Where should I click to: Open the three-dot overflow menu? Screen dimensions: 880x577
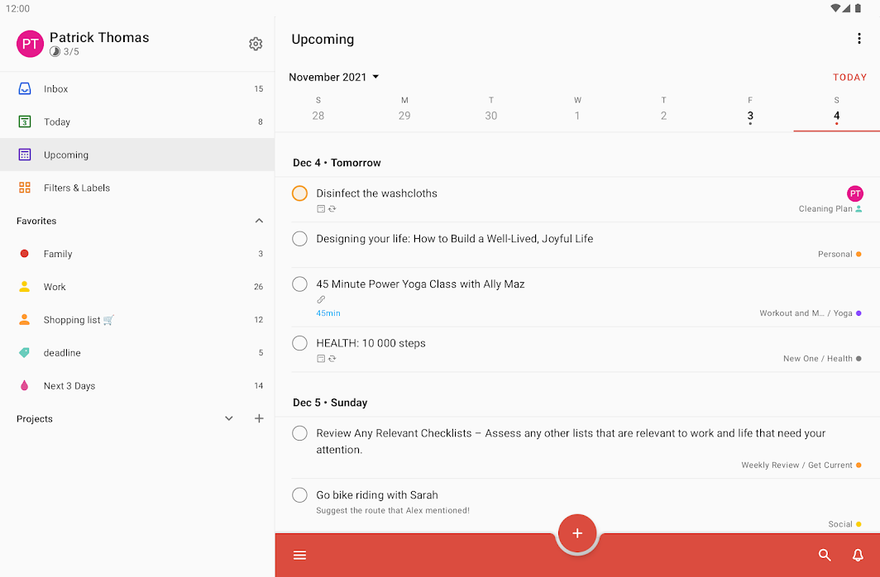(x=859, y=38)
